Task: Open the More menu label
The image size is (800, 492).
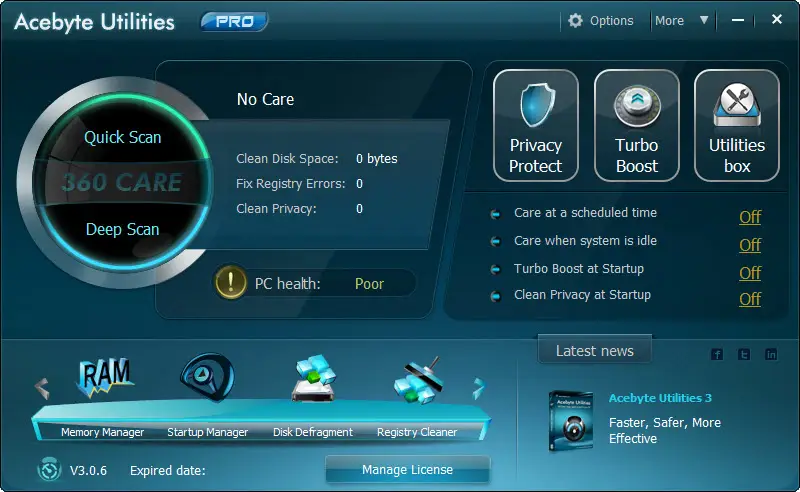Action: [x=669, y=21]
